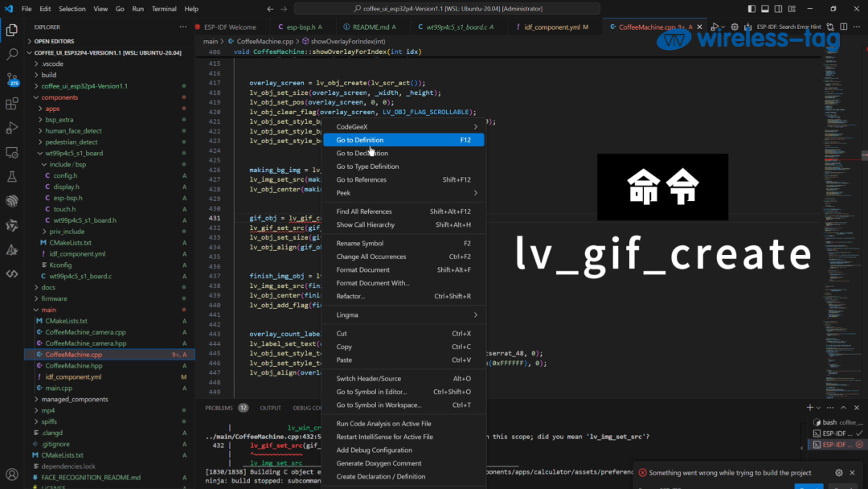Image resolution: width=868 pixels, height=489 pixels.
Task: Open the Terminal menu in menu bar
Action: (x=164, y=9)
